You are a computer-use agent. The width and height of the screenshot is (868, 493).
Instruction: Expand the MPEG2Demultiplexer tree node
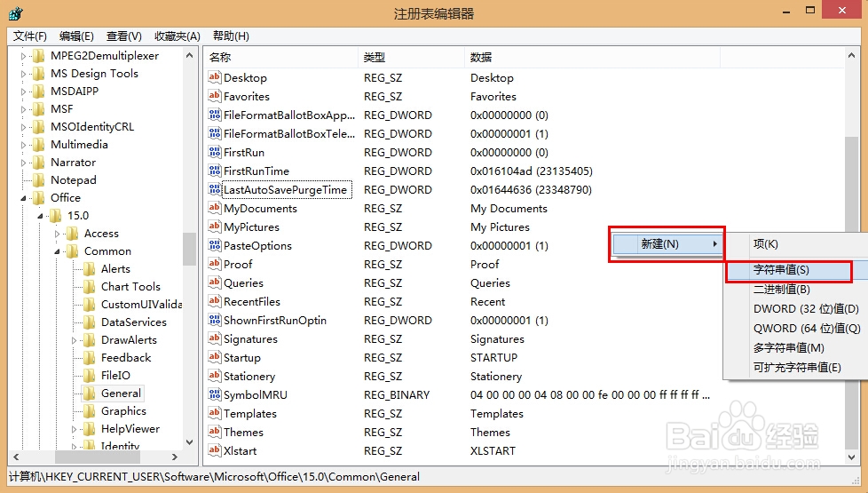tap(23, 56)
